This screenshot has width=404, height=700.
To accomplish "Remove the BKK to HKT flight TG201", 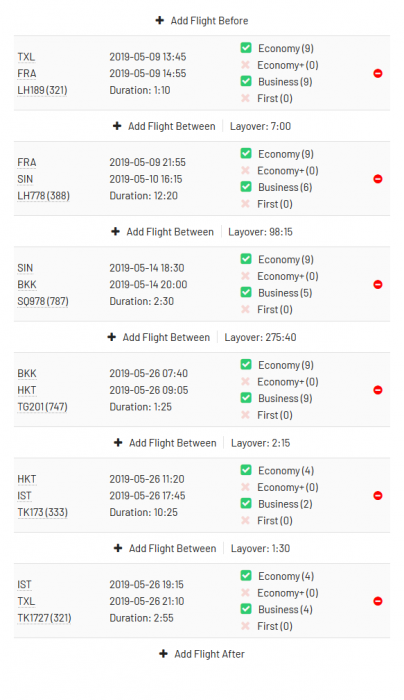I will pos(378,390).
